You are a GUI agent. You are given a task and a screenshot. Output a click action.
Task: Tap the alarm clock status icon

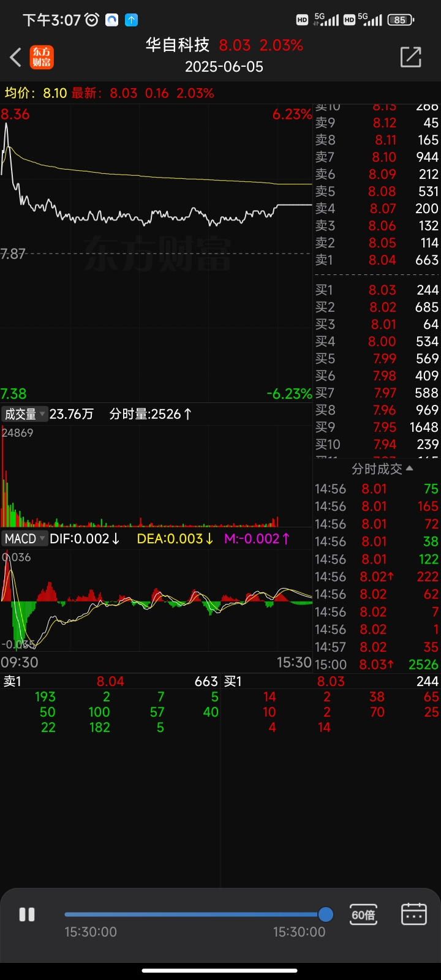92,20
